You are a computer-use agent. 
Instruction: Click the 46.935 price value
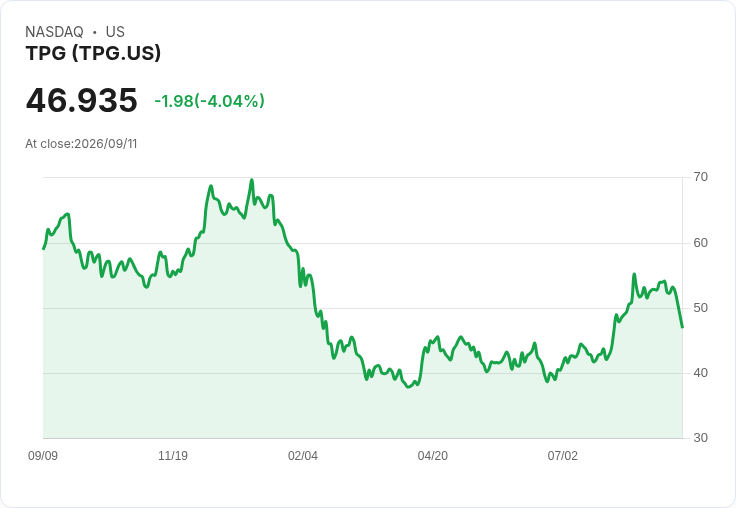click(x=82, y=100)
